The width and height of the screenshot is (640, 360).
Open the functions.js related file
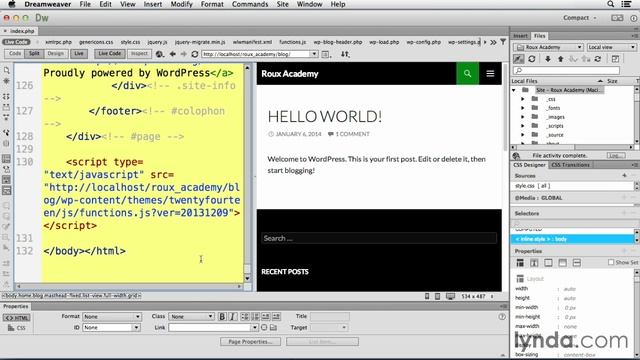(x=293, y=42)
